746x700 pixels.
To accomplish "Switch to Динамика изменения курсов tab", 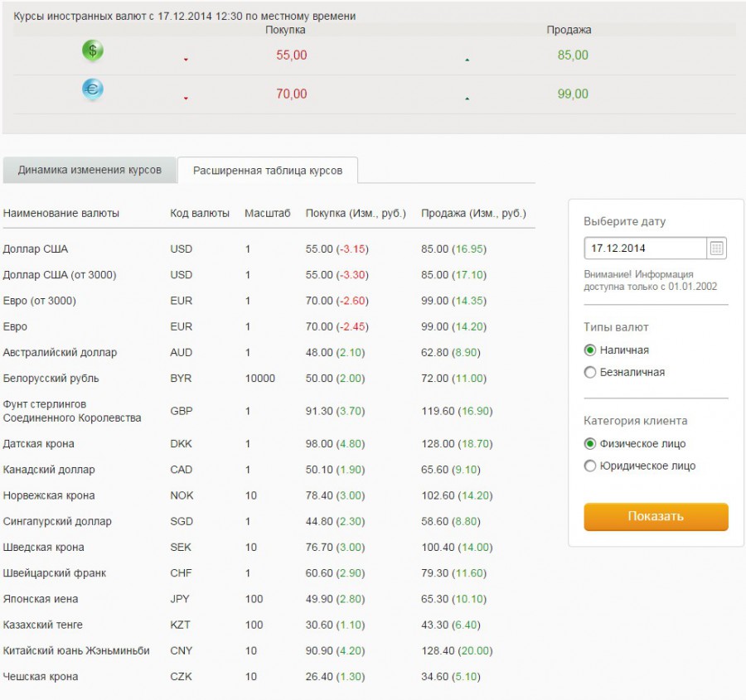I will tap(90, 170).
